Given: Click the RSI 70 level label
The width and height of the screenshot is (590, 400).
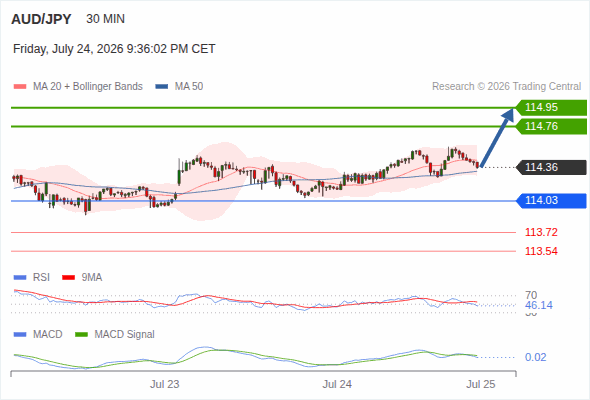Looking at the screenshot, I should coord(531,295).
